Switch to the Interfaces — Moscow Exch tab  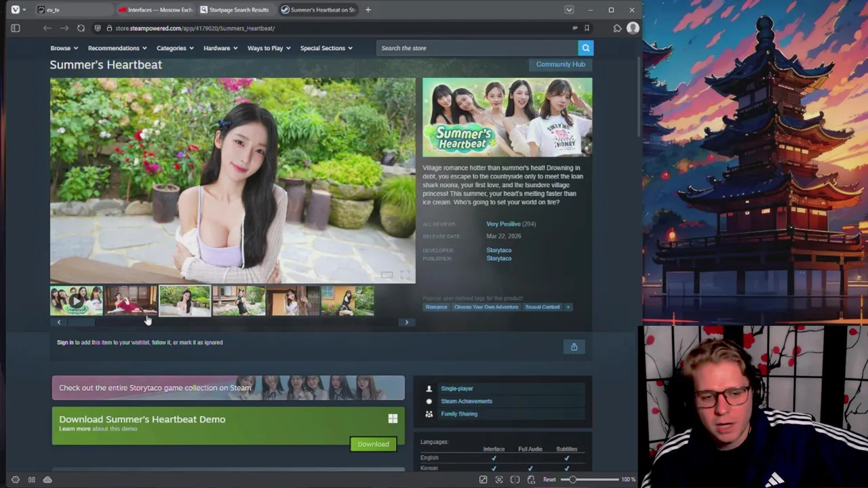155,9
